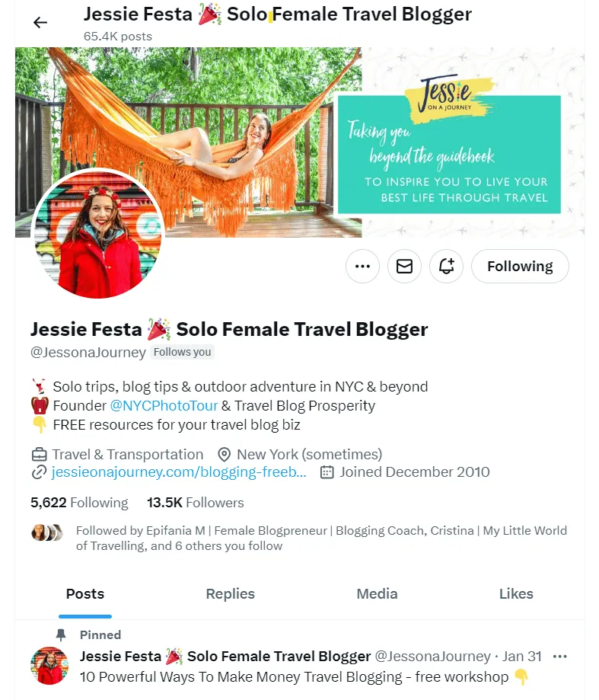Switch to the Replies tab
The width and height of the screenshot is (599, 700).
(230, 594)
